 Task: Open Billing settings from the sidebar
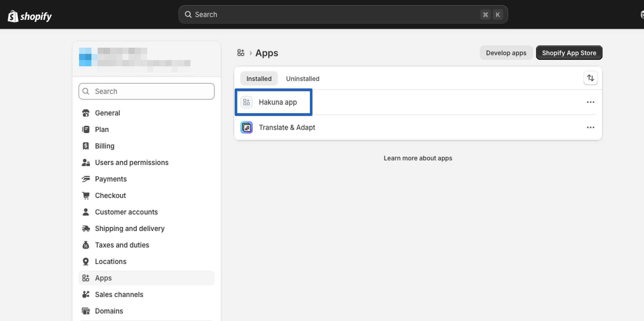point(104,146)
